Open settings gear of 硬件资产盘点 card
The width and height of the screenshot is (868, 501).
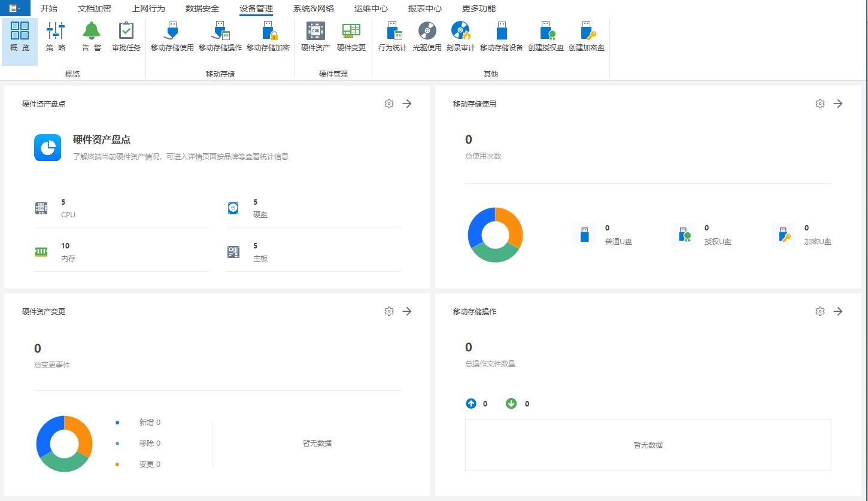pos(389,104)
